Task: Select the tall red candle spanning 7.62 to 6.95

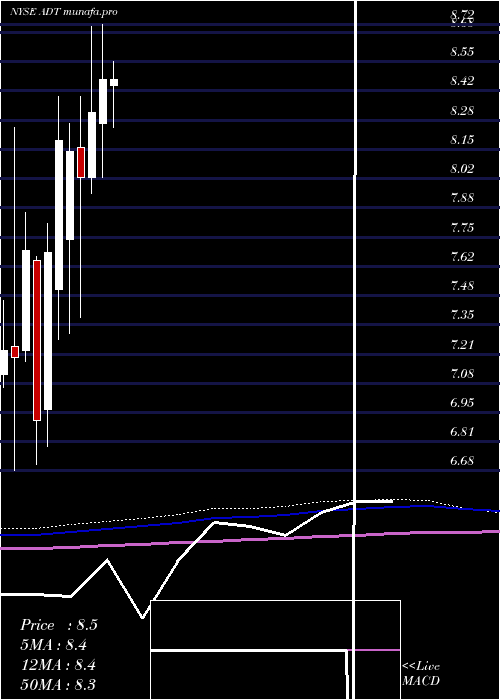Action: (37, 341)
